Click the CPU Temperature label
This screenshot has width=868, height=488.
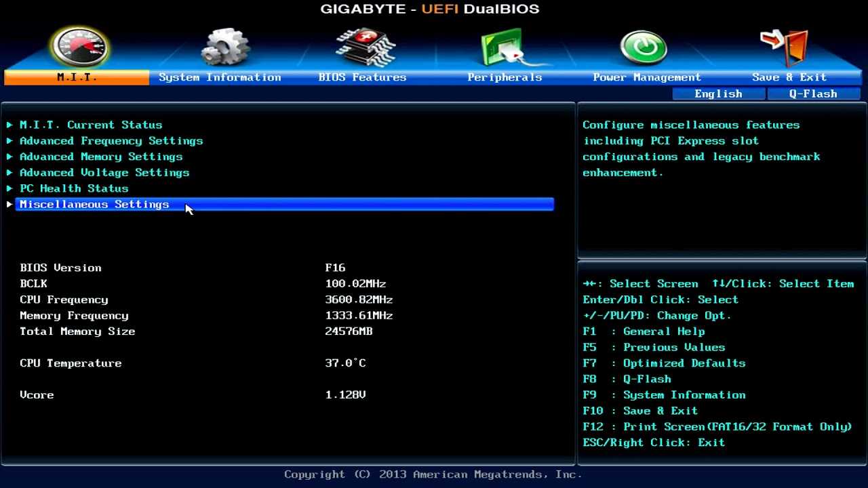[x=71, y=363]
